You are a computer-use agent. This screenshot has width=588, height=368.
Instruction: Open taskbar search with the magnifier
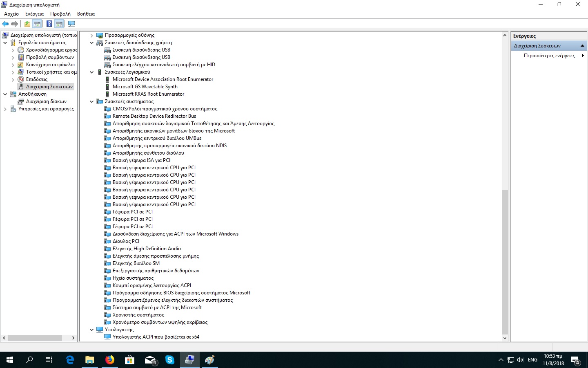point(29,360)
